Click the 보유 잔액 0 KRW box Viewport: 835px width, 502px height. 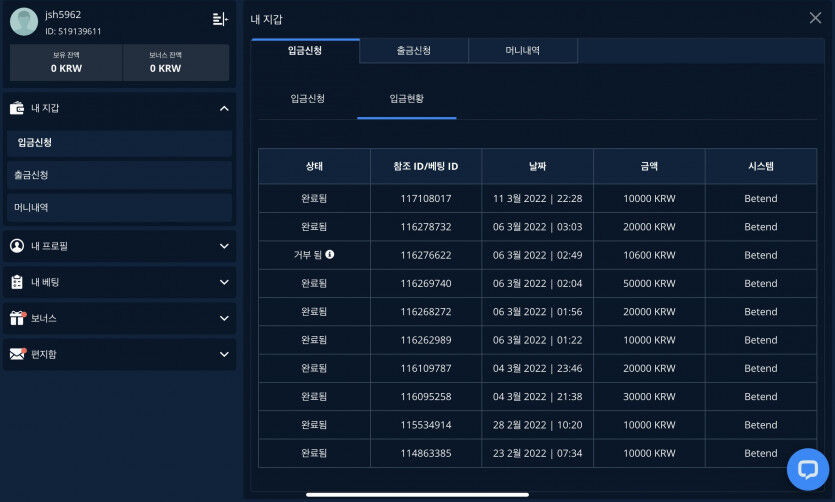(67, 63)
